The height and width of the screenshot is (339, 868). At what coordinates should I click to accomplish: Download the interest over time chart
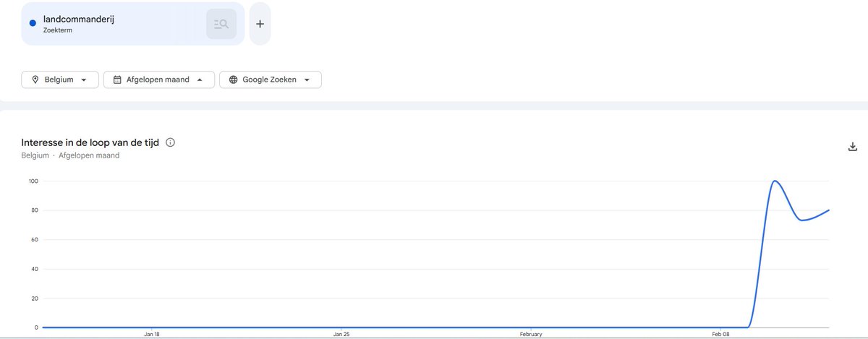click(x=852, y=147)
